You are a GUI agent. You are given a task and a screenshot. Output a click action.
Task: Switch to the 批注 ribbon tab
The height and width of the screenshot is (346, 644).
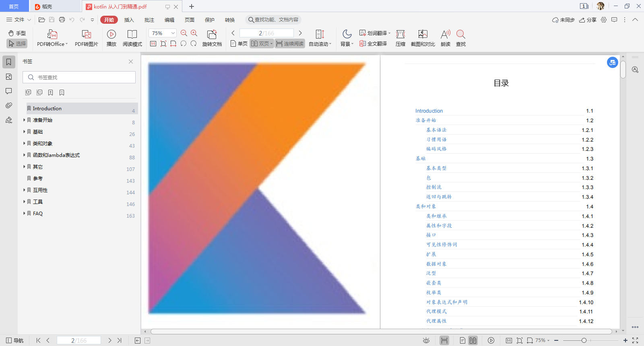click(149, 20)
